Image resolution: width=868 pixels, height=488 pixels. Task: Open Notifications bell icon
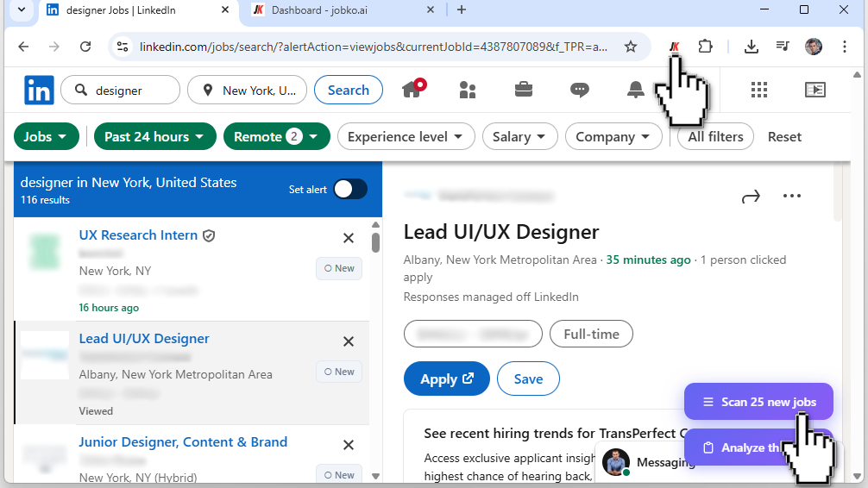coord(636,90)
